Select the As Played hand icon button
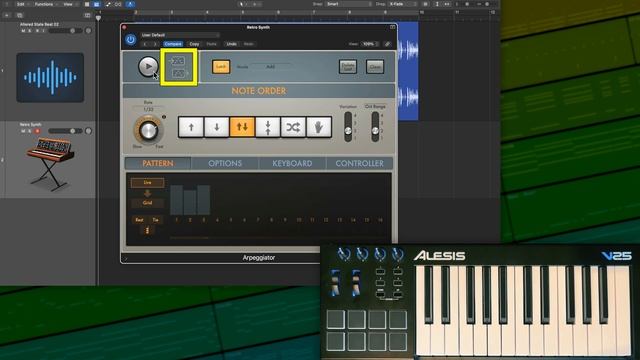The image size is (640, 360). point(319,127)
